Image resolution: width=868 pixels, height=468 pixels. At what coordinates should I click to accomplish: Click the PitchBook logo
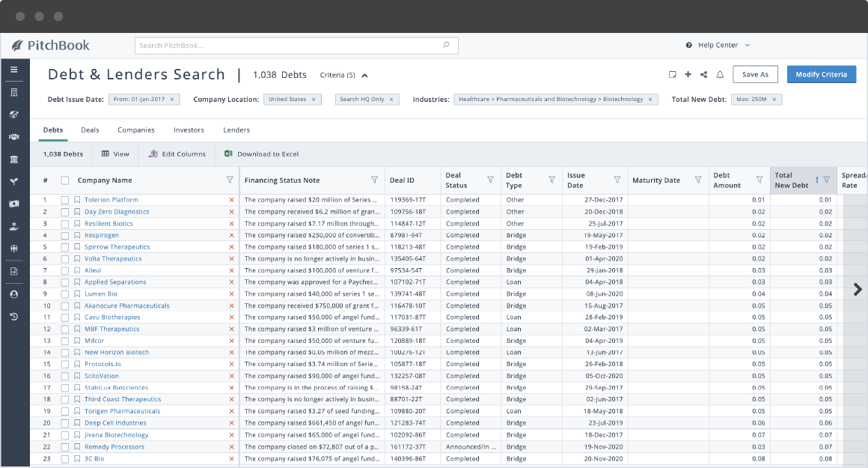50,46
